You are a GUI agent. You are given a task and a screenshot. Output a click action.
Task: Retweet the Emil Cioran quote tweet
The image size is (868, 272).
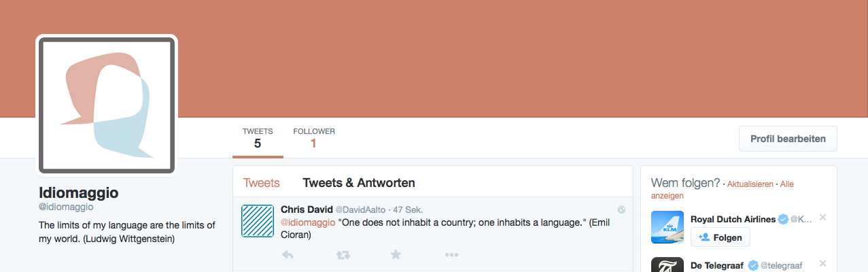tap(343, 255)
